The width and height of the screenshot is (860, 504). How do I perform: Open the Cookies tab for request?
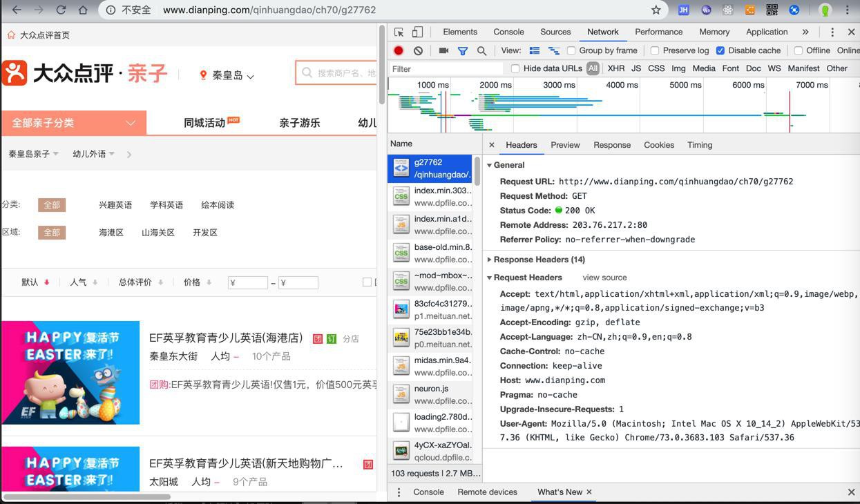point(659,145)
